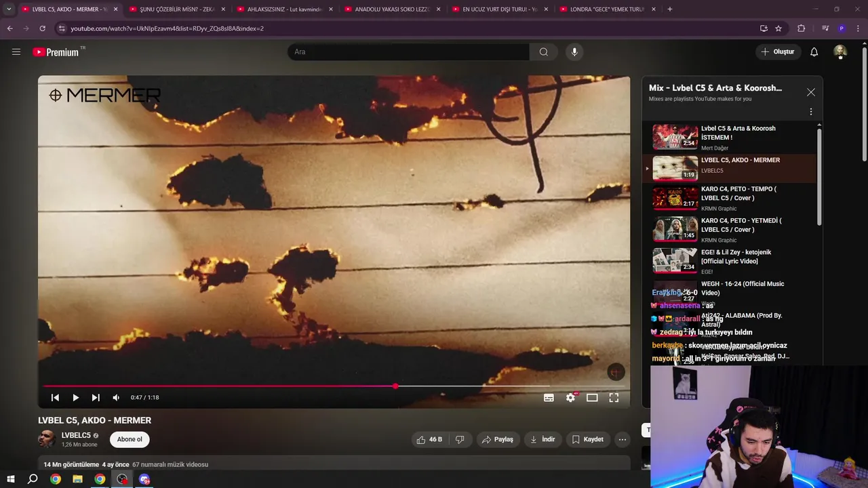This screenshot has height=488, width=868.
Task: Go back in browser history
Action: coord(9,28)
